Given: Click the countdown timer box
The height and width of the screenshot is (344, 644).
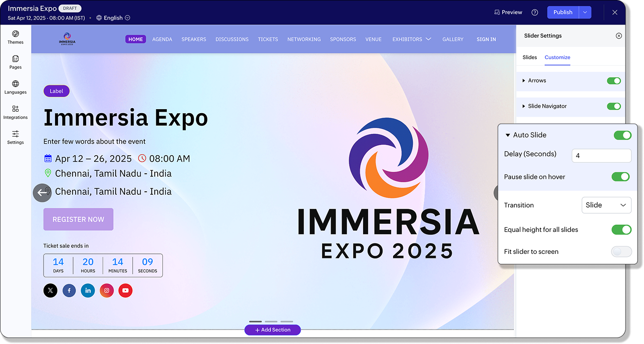Looking at the screenshot, I should coord(103,265).
